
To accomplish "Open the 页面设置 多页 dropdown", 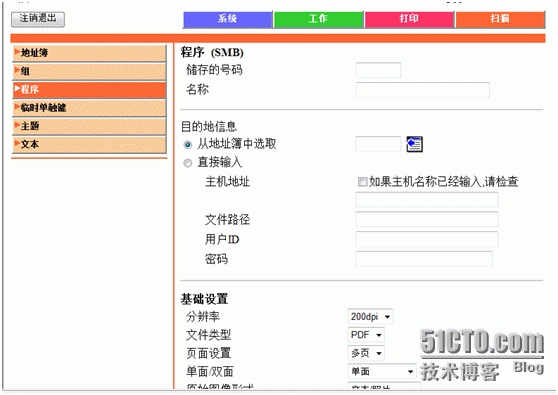I will 366,353.
